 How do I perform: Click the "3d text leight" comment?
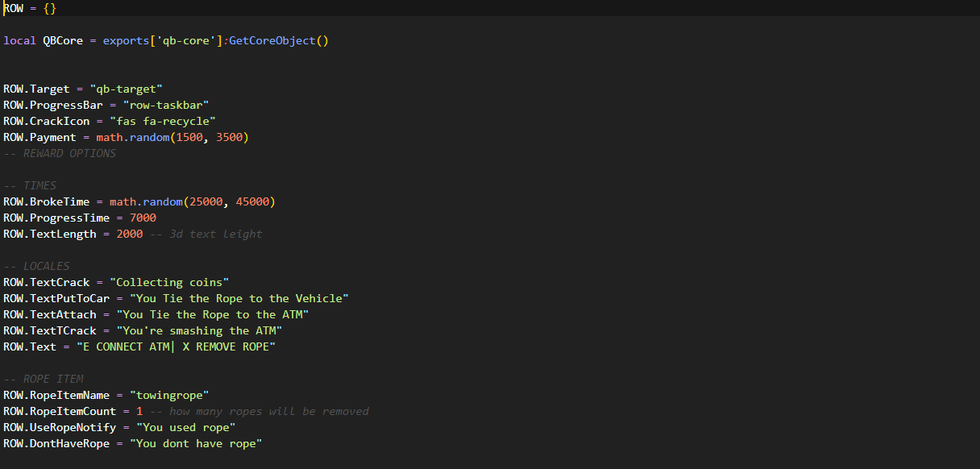215,234
